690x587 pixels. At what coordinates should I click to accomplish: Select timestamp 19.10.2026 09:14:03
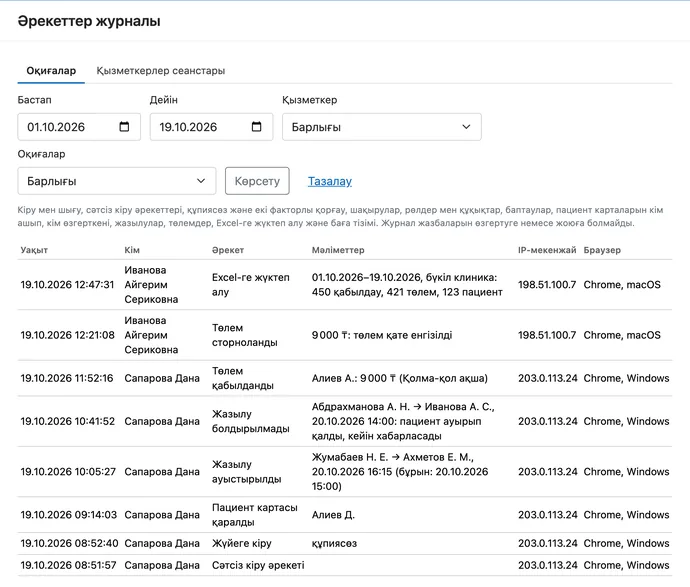tap(69, 515)
